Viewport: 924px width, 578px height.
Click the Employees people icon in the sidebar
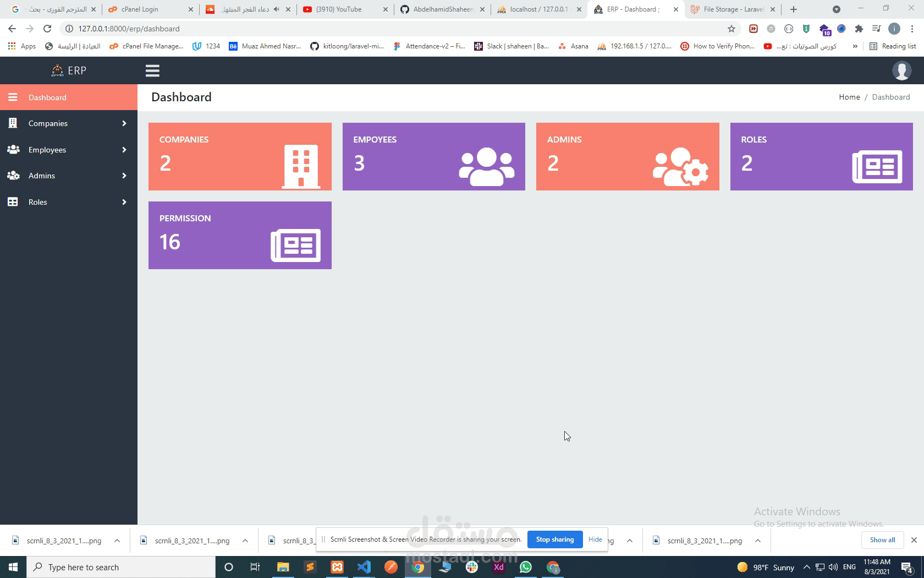(x=13, y=149)
